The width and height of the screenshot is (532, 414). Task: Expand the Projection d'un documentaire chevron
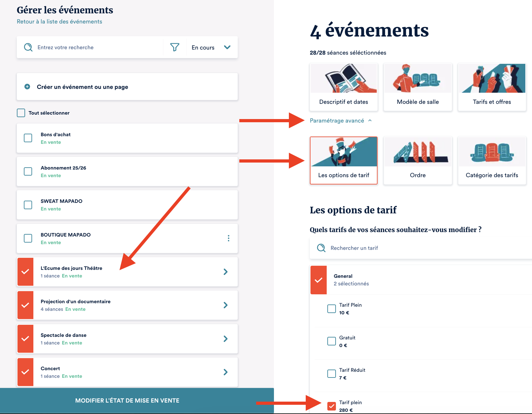(x=225, y=305)
